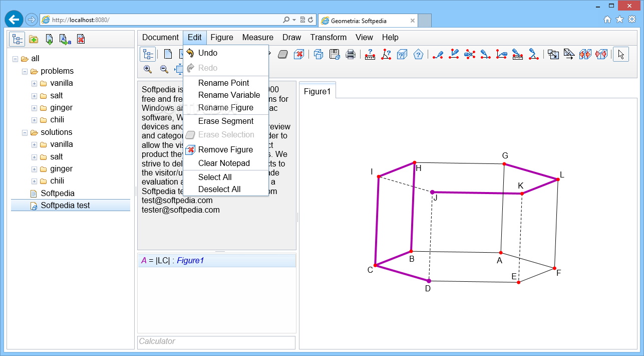Toggle the pointer selection tool
The height and width of the screenshot is (356, 644).
(621, 54)
